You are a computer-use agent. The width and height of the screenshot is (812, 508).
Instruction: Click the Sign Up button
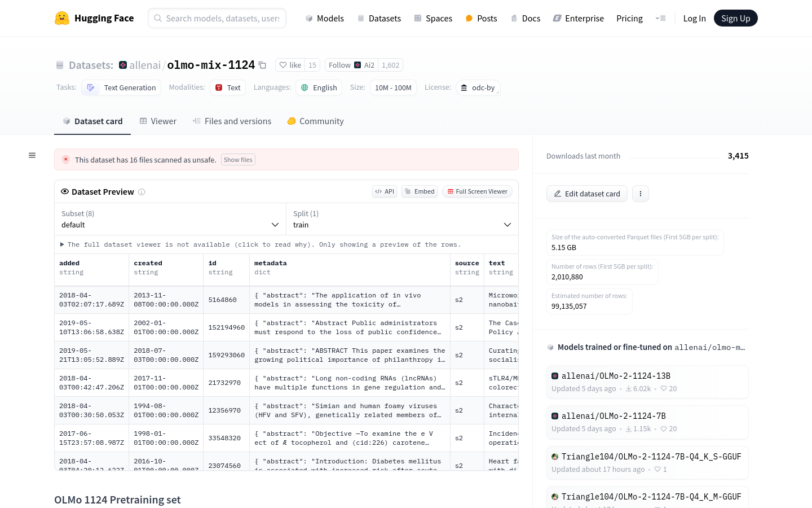coord(735,18)
